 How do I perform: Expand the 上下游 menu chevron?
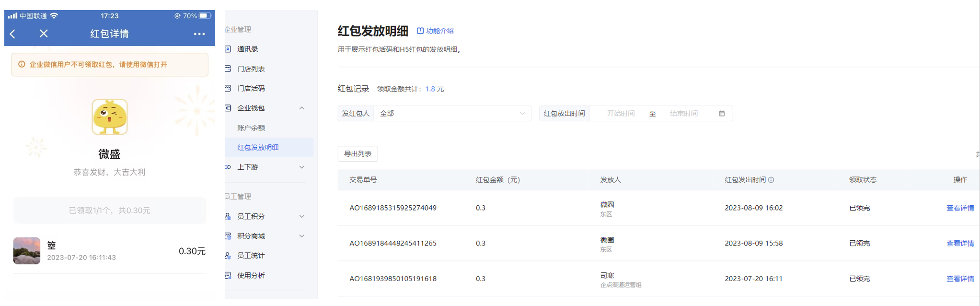[x=302, y=167]
